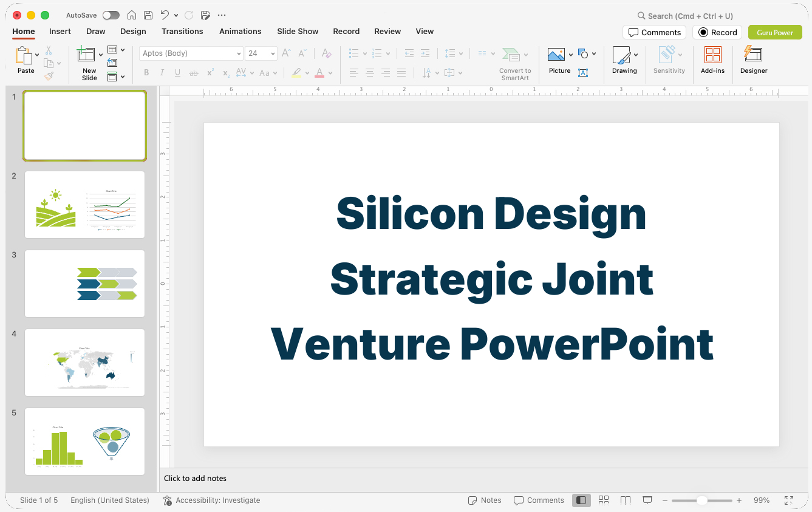812x512 pixels.
Task: Click the Record button at top right
Action: click(x=717, y=32)
